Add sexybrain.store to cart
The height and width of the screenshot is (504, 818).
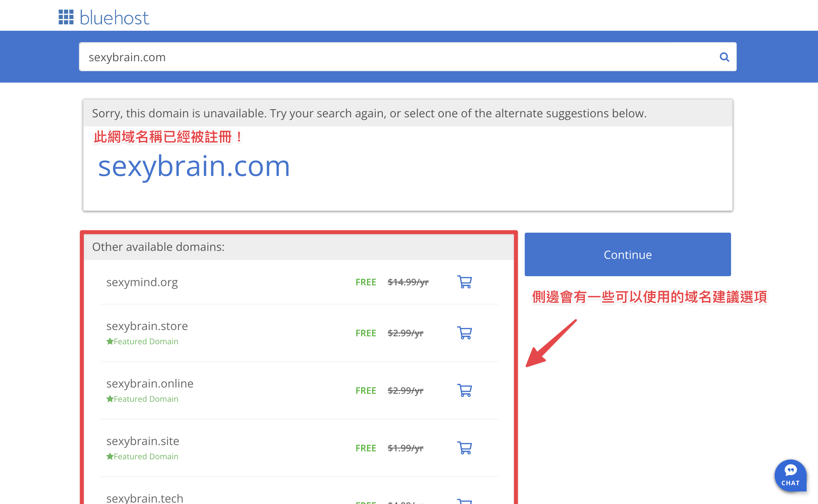pos(464,333)
